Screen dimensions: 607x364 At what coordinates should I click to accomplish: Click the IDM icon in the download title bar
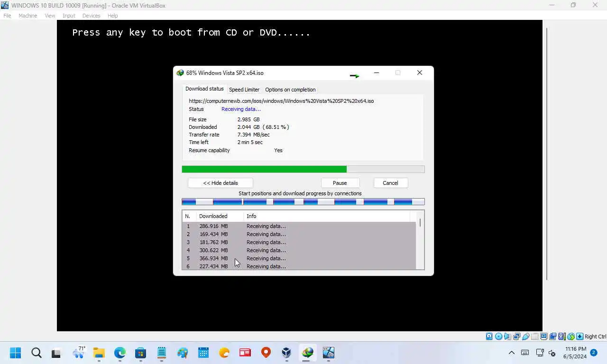[x=180, y=73]
